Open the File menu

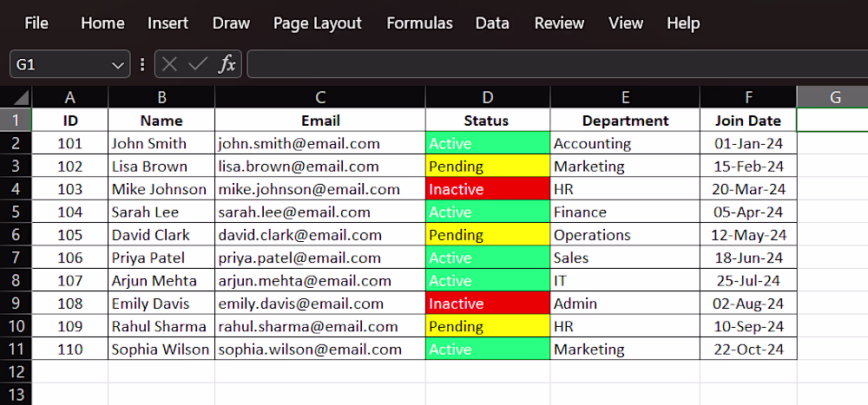click(36, 23)
